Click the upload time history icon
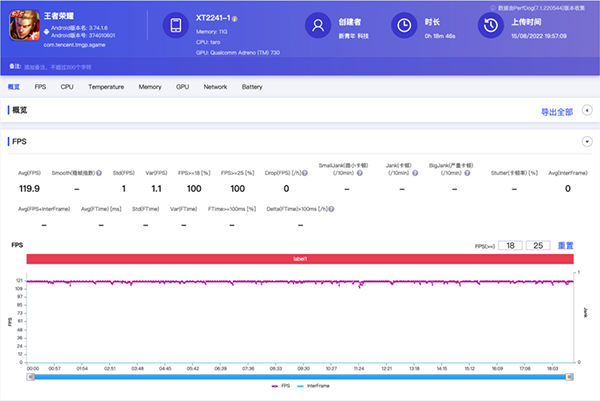The width and height of the screenshot is (600, 401). tap(492, 26)
